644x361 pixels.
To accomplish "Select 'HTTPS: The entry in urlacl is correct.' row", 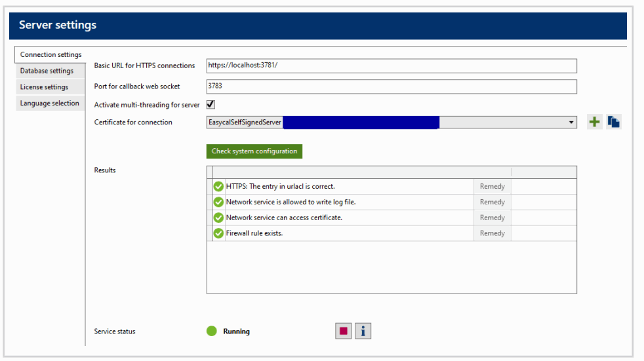I will pyautogui.click(x=392, y=186).
